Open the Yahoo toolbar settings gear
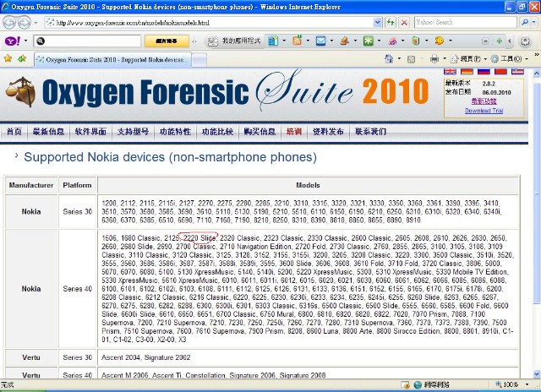The image size is (541, 392). (525, 41)
